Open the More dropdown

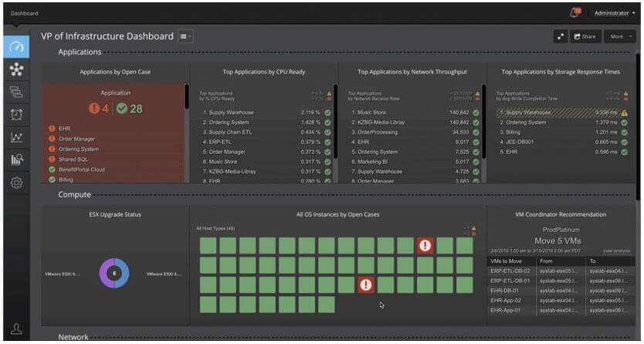619,36
